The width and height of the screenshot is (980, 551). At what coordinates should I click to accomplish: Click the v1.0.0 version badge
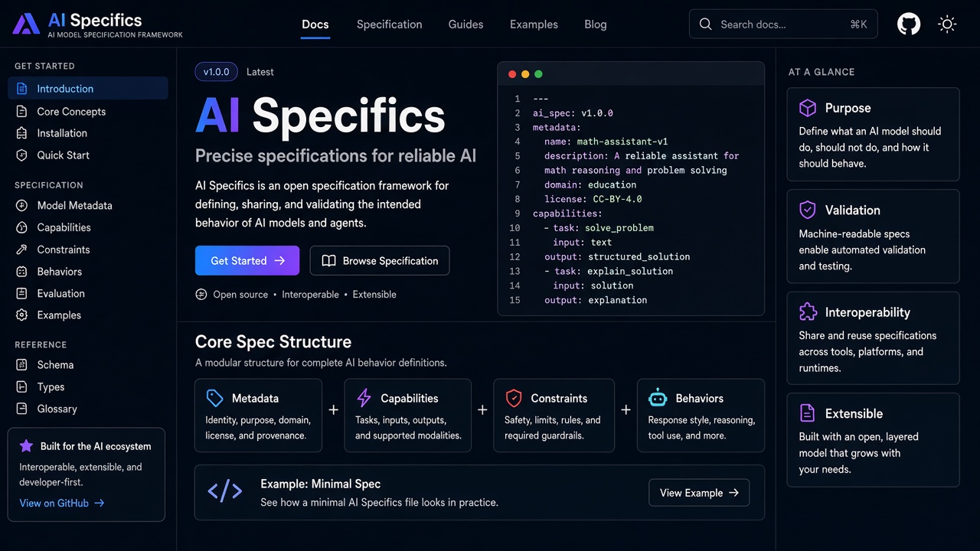tap(216, 72)
